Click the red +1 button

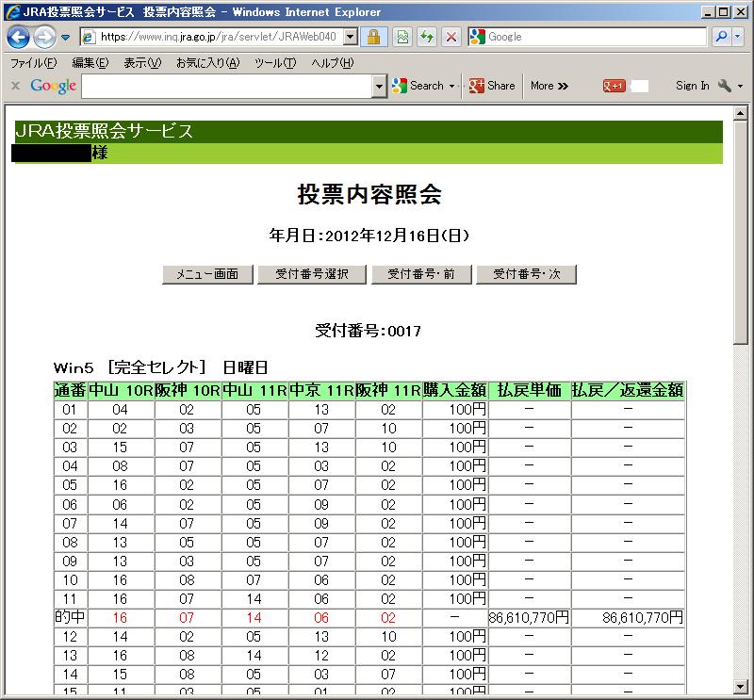[x=614, y=86]
